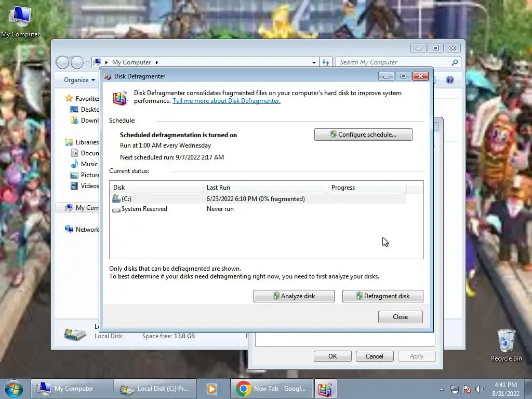Image resolution: width=532 pixels, height=399 pixels.
Task: Click the recent pages dropdown near navigation buttons
Action: point(87,63)
